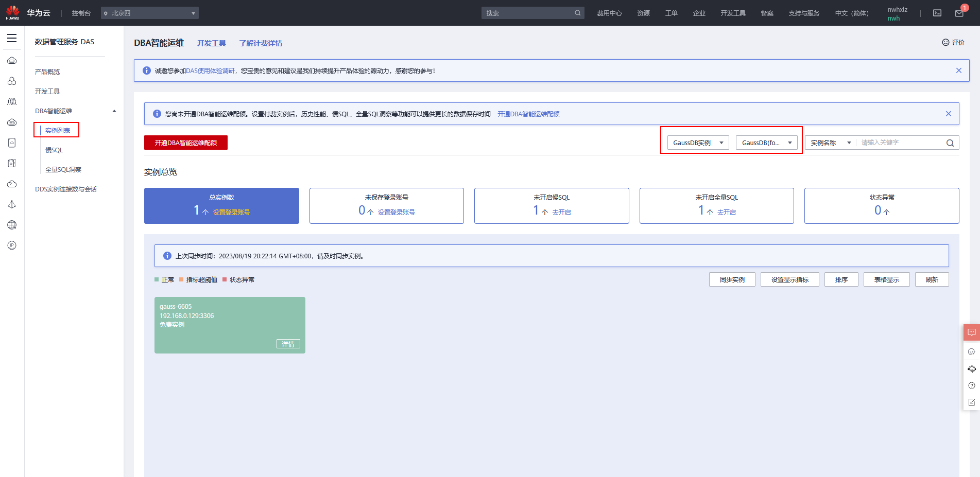980x477 pixels.
Task: Click the red 开通DBA智能运维配额 button
Action: pyautogui.click(x=186, y=143)
